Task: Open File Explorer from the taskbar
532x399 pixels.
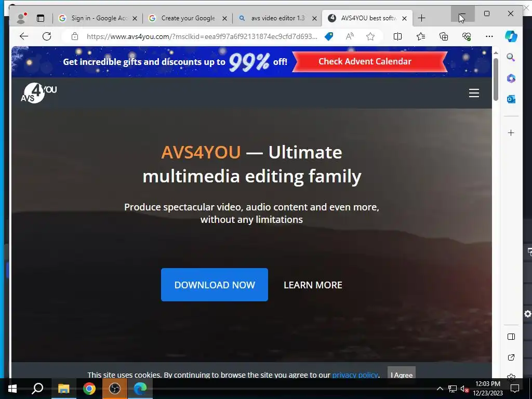Action: (63, 389)
